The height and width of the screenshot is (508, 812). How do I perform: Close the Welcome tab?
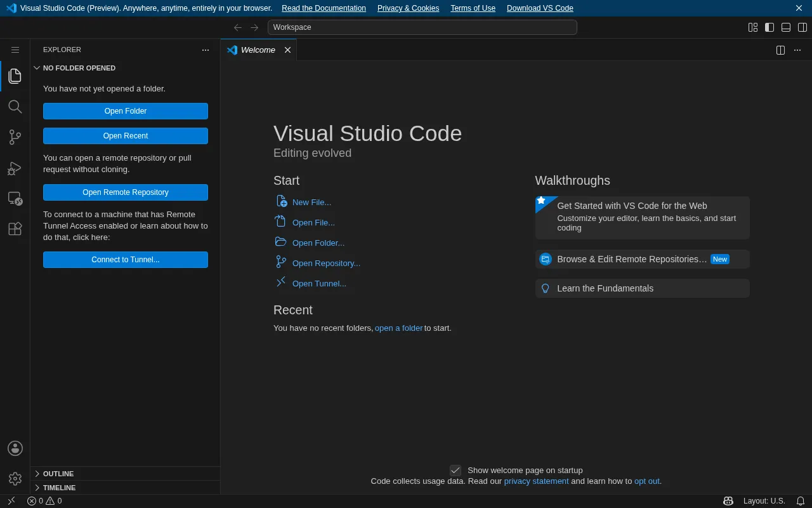pyautogui.click(x=287, y=50)
